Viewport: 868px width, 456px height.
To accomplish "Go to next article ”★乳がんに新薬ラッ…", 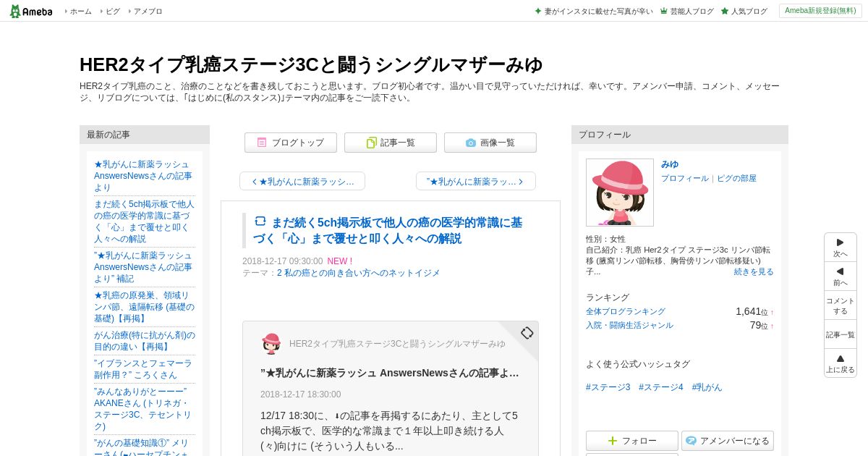I will pyautogui.click(x=476, y=181).
